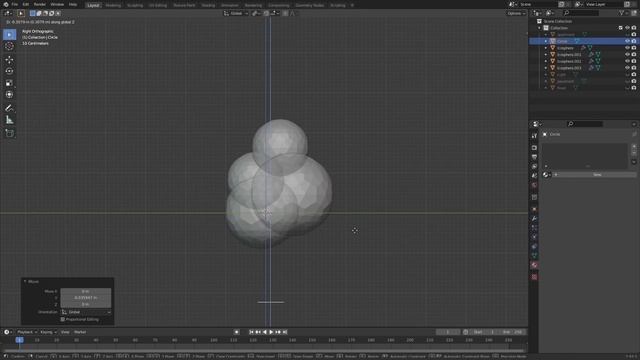The width and height of the screenshot is (640, 360).
Task: Click the Move Y value field
Action: pos(86,298)
